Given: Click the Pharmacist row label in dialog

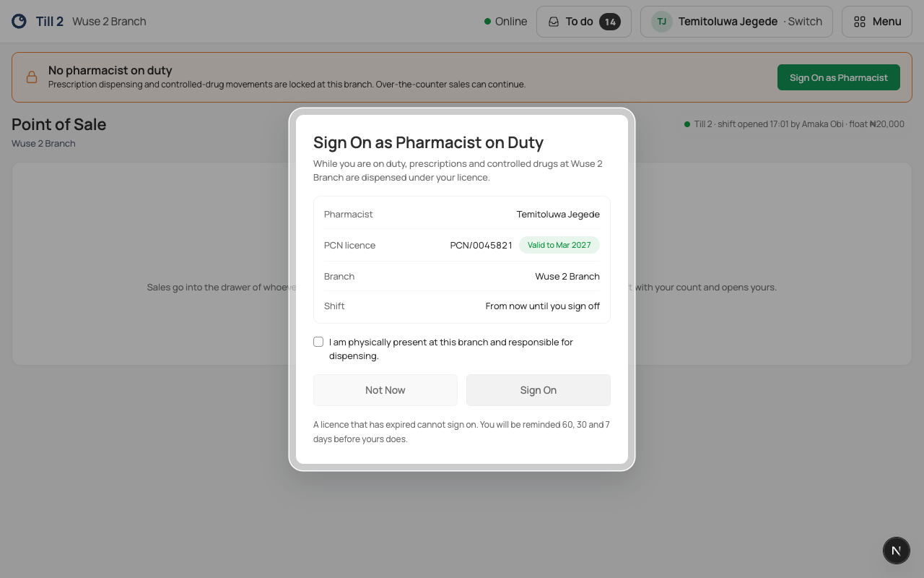Looking at the screenshot, I should tap(349, 214).
